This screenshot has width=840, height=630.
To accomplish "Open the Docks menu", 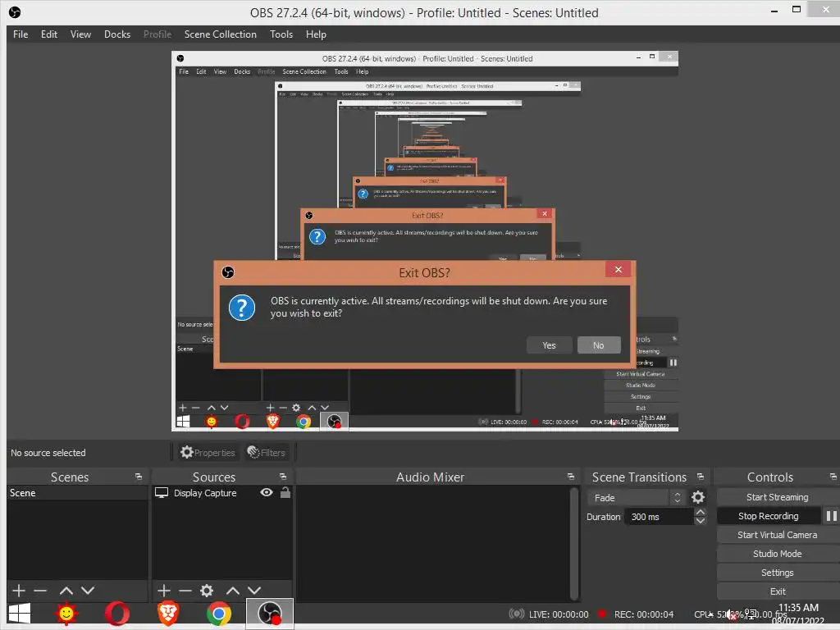I will click(116, 34).
